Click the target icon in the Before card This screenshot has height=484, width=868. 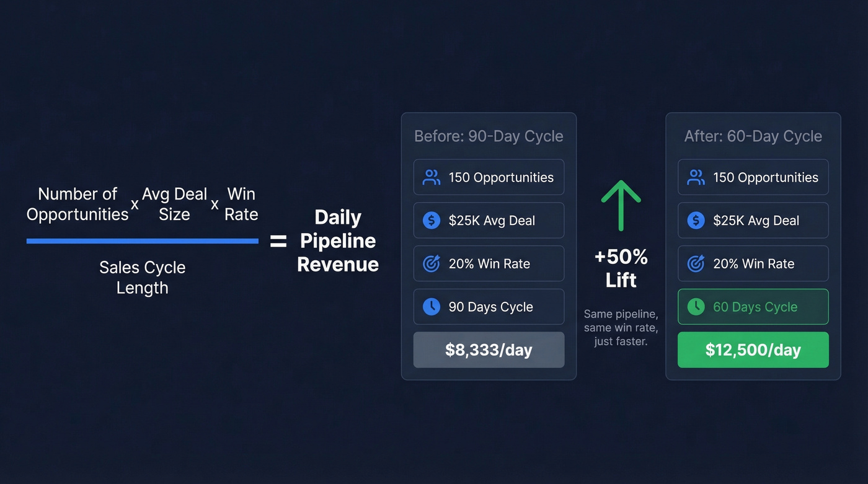click(431, 264)
